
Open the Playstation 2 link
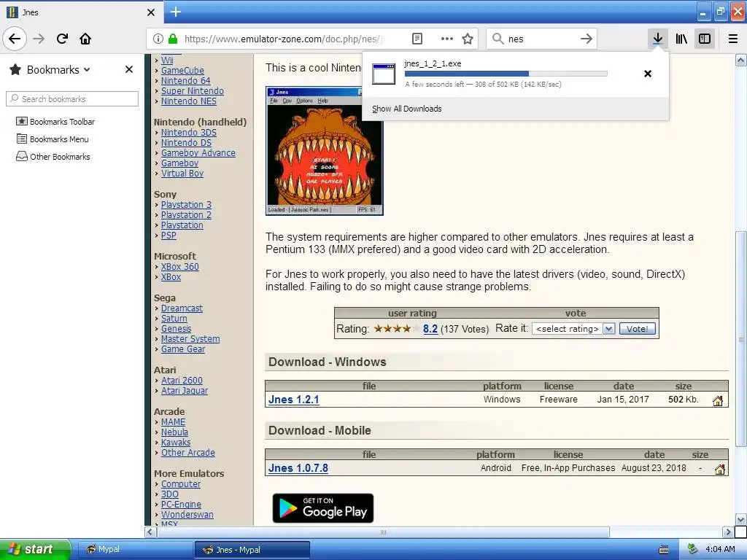point(186,215)
